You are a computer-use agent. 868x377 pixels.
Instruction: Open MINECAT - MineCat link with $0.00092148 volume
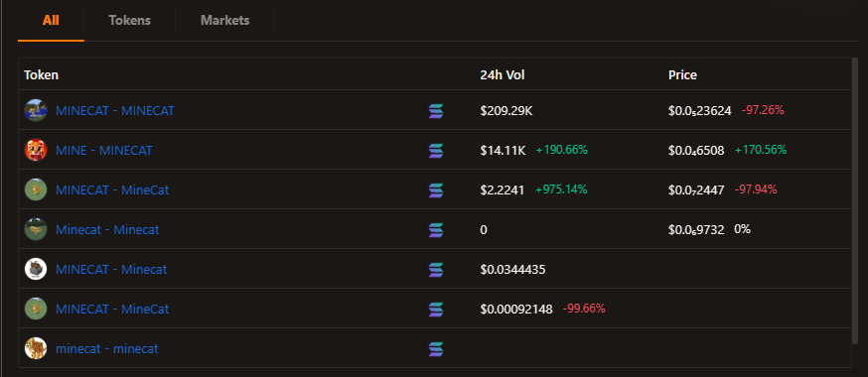pyautogui.click(x=112, y=309)
